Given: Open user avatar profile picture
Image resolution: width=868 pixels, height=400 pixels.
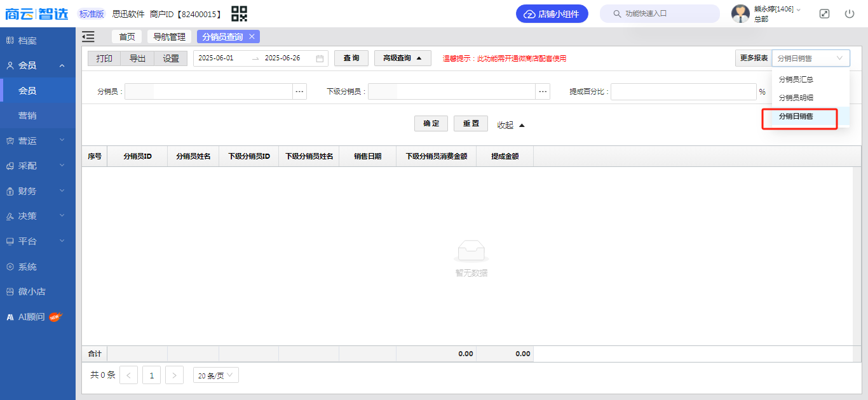Looking at the screenshot, I should click(x=741, y=13).
